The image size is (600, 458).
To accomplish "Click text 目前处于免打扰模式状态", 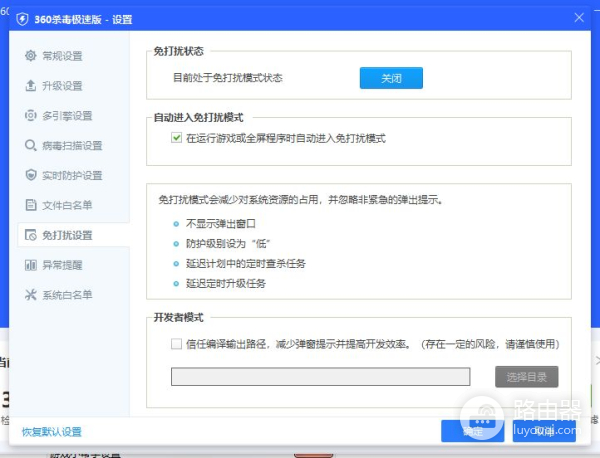I will (x=228, y=78).
